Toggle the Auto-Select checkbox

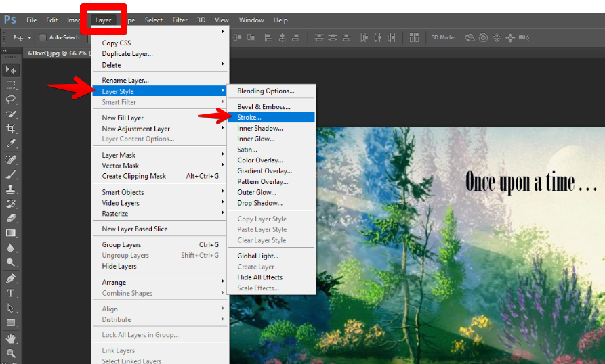[x=43, y=37]
